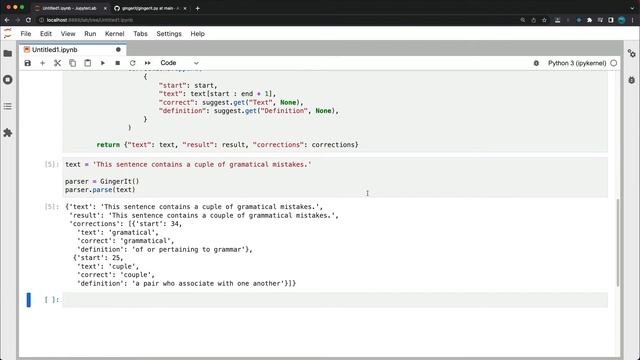Bookmark this page with the star icon

(544, 20)
